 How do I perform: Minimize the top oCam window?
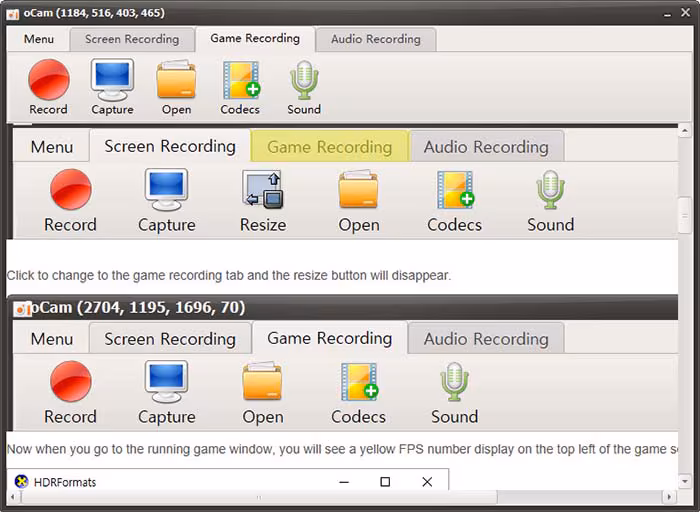pos(667,13)
